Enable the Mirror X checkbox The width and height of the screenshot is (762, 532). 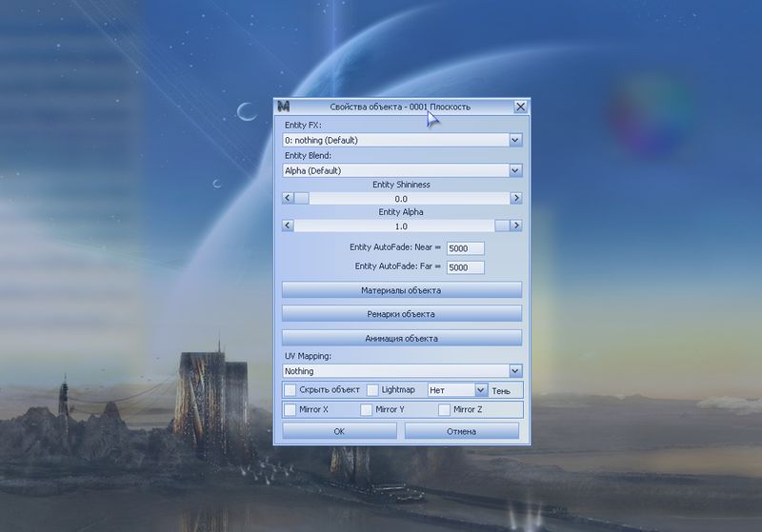pos(290,410)
